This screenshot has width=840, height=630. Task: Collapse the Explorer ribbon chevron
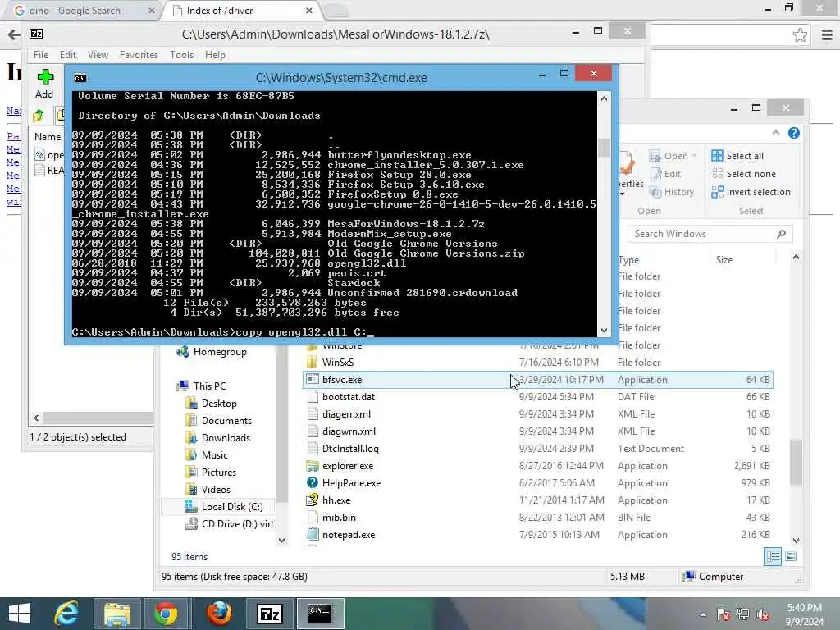pos(776,132)
